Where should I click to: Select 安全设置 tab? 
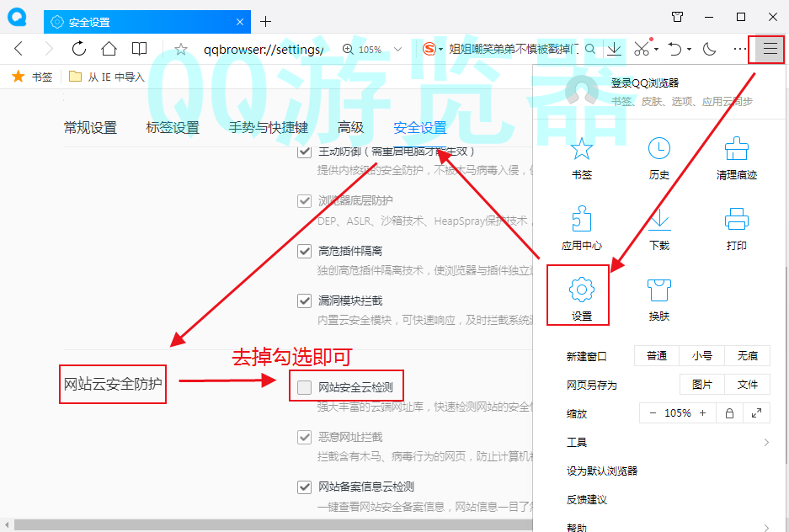click(420, 128)
